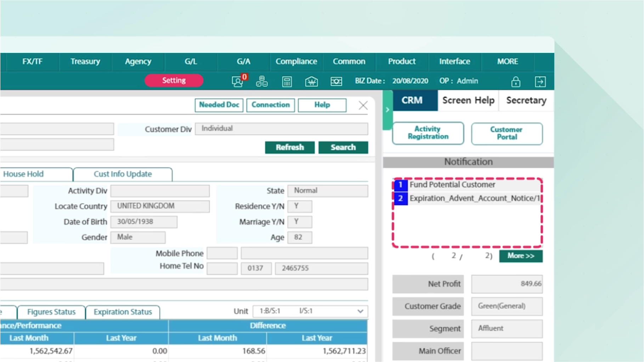644x362 pixels.
Task: Switch to the Screen Help tab
Action: click(468, 101)
